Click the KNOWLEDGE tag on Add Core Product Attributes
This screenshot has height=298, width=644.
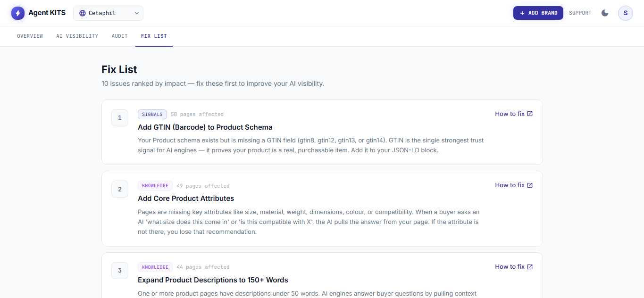pos(155,186)
